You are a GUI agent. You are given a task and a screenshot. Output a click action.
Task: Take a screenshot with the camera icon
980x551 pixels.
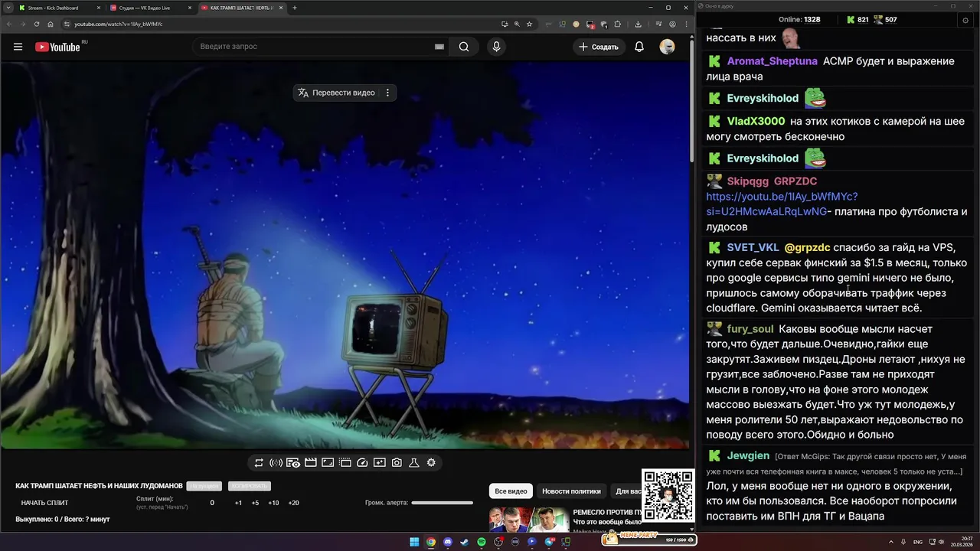tap(397, 462)
